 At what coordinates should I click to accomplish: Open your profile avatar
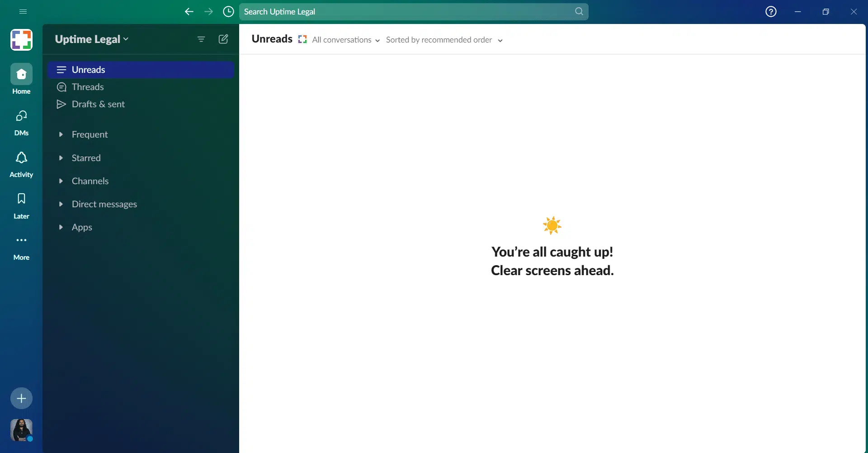(21, 430)
